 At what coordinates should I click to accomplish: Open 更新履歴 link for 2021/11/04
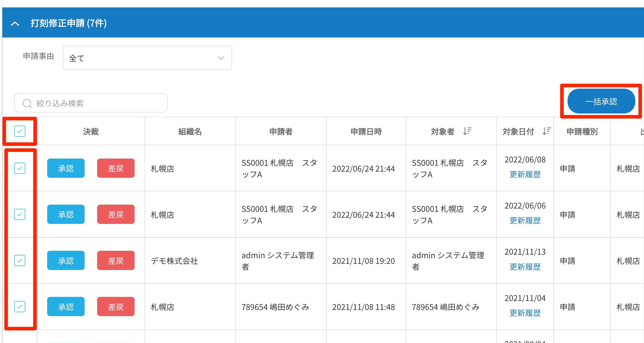pos(525,313)
